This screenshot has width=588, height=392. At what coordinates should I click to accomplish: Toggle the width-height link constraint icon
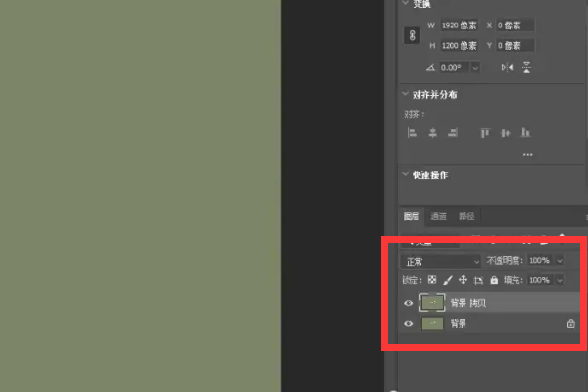coord(412,34)
